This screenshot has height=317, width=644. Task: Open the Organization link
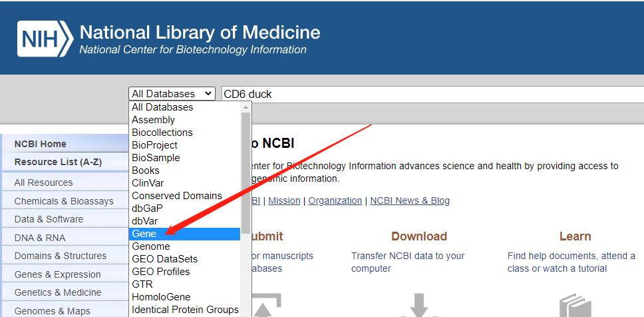coord(335,200)
